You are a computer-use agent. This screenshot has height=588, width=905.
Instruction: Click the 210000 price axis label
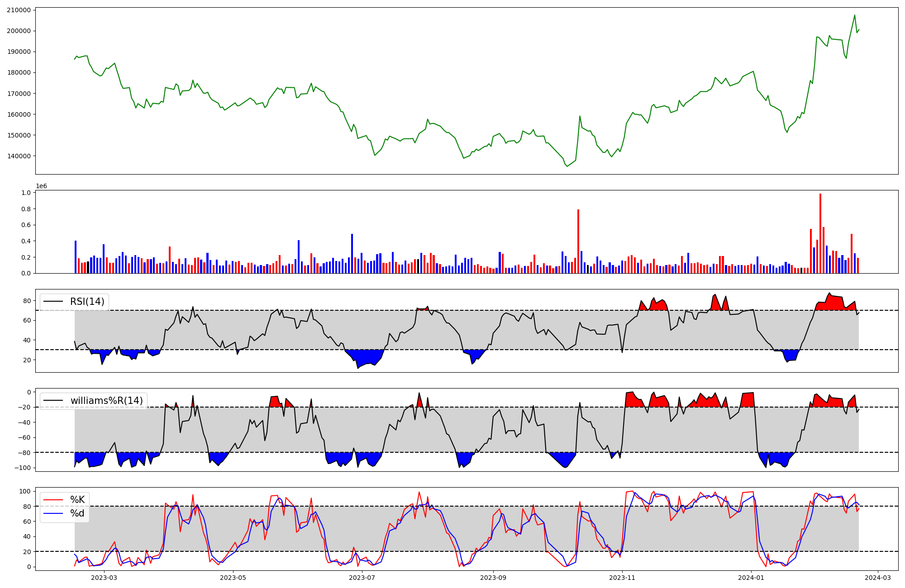19,10
